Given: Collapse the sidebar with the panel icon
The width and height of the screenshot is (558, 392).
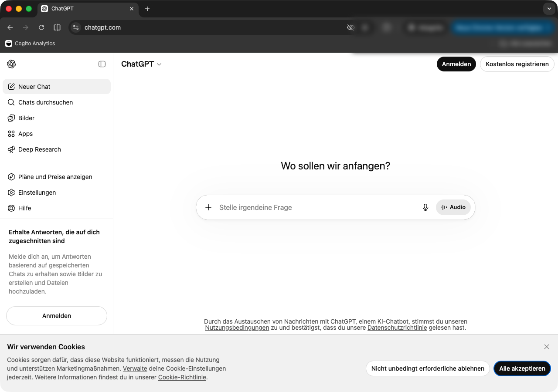Looking at the screenshot, I should click(102, 64).
